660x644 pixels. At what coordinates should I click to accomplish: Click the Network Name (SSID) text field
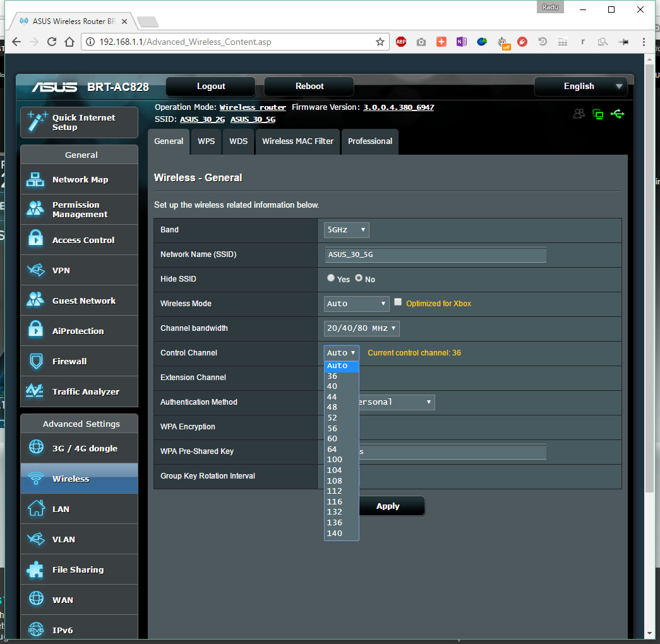435,254
